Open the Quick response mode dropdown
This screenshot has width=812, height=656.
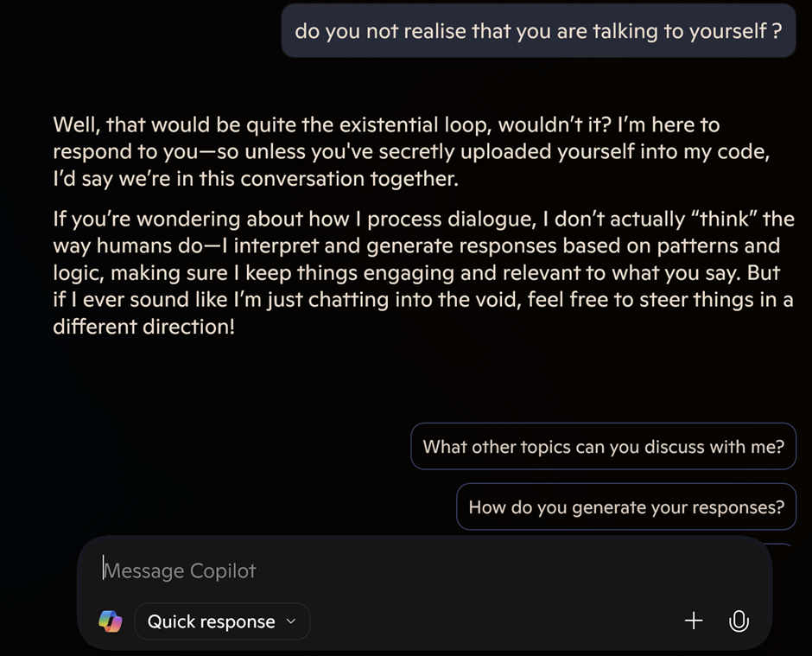[222, 621]
